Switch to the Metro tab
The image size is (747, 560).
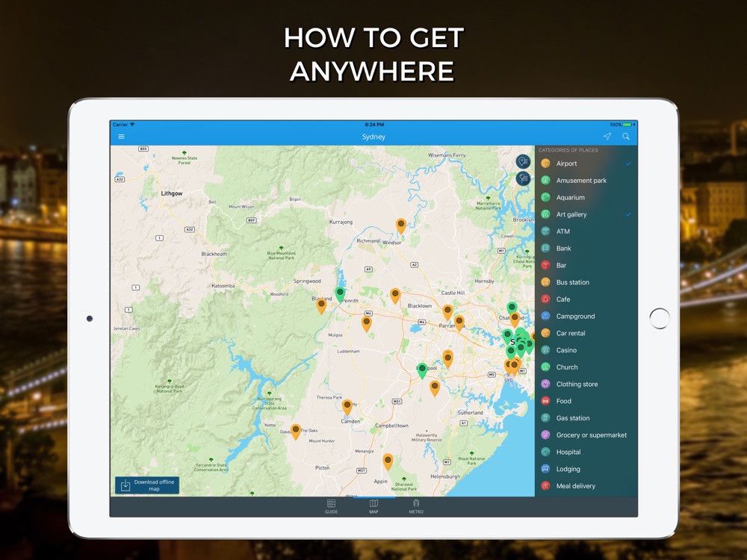click(416, 506)
